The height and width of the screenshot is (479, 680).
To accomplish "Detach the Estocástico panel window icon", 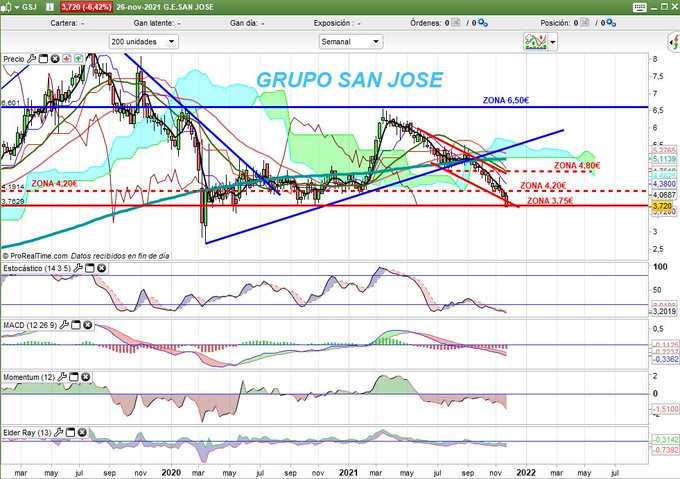I will tap(90, 268).
